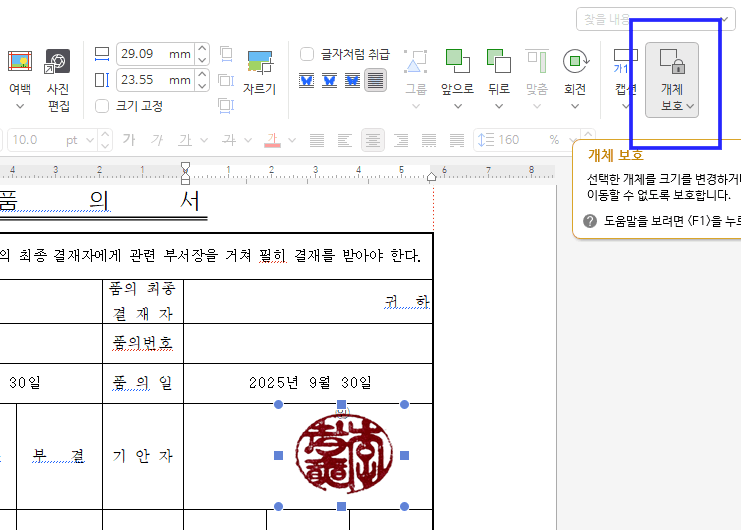This screenshot has width=741, height=530.
Task: Expand the 회전 dropdown arrow
Action: coord(575,107)
